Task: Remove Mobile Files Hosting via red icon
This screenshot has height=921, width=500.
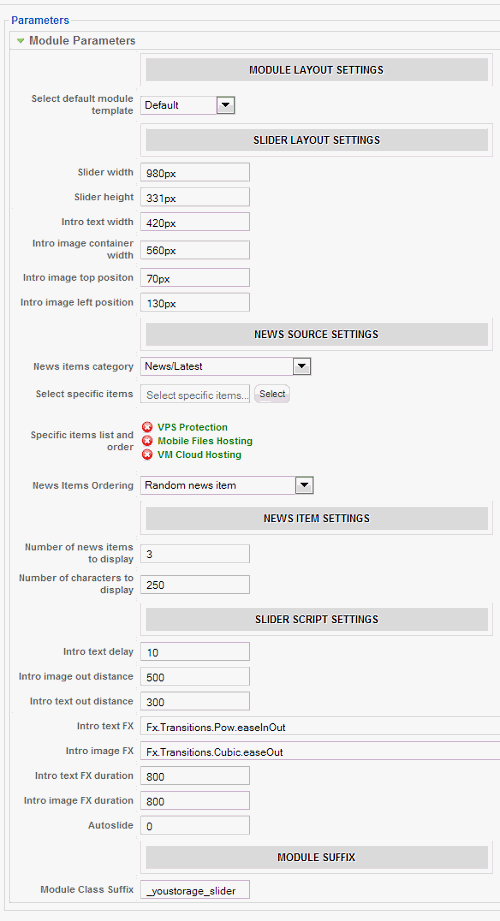Action: pyautogui.click(x=147, y=441)
